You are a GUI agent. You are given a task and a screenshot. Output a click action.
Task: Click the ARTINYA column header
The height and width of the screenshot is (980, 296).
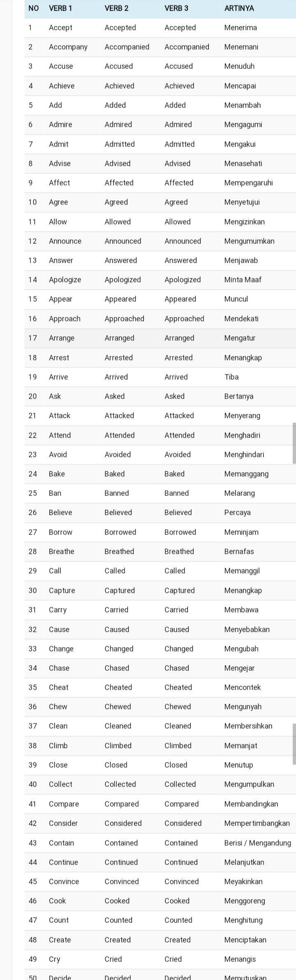click(x=239, y=8)
